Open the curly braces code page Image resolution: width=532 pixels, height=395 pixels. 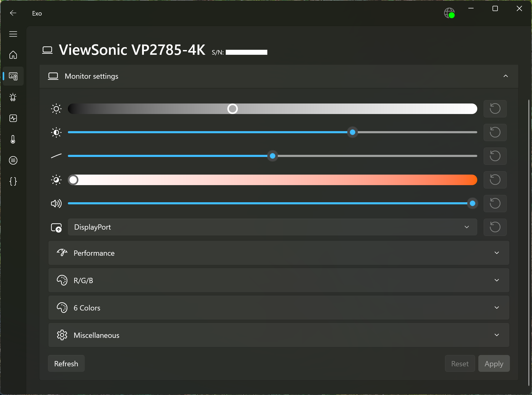(13, 181)
